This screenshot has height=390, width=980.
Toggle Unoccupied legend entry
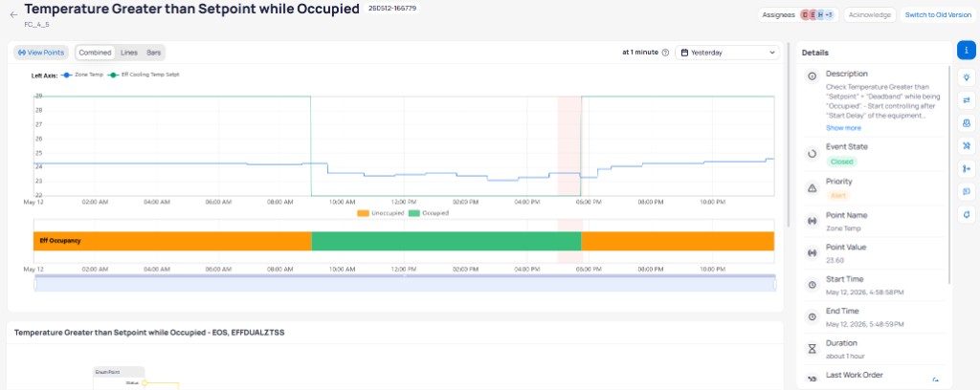tap(381, 213)
